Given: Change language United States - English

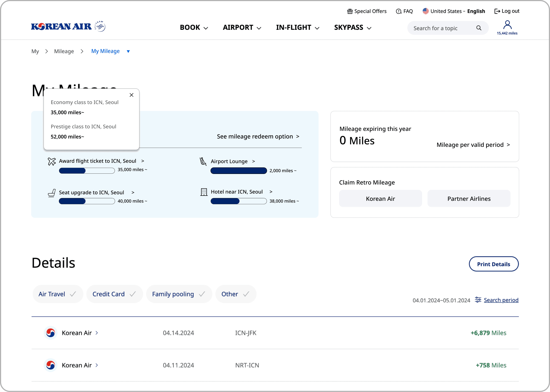Looking at the screenshot, I should tap(458, 11).
